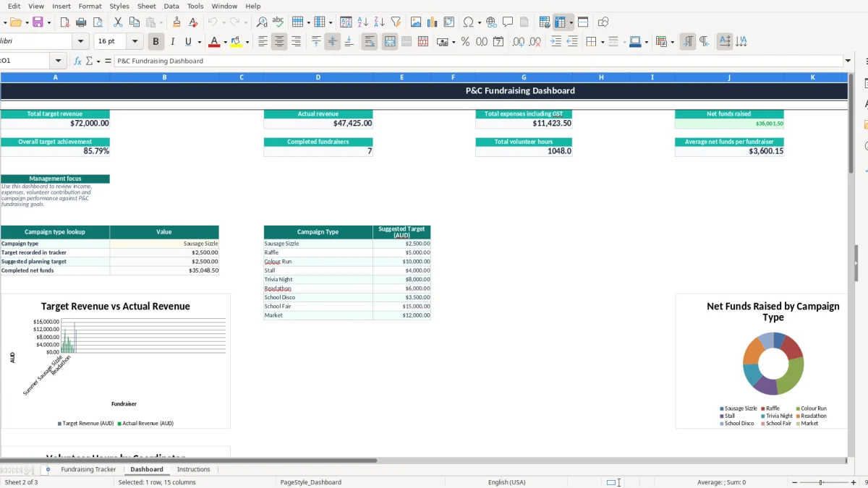
Task: Toggle Align Left
Action: (263, 42)
